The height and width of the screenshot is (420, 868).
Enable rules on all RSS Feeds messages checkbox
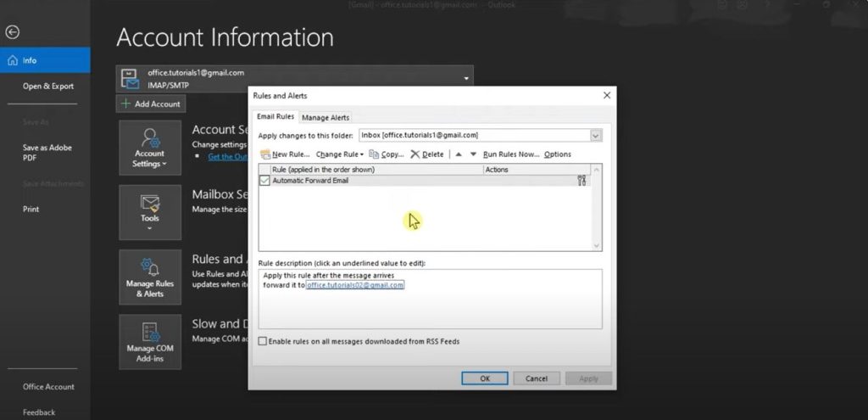tap(263, 342)
